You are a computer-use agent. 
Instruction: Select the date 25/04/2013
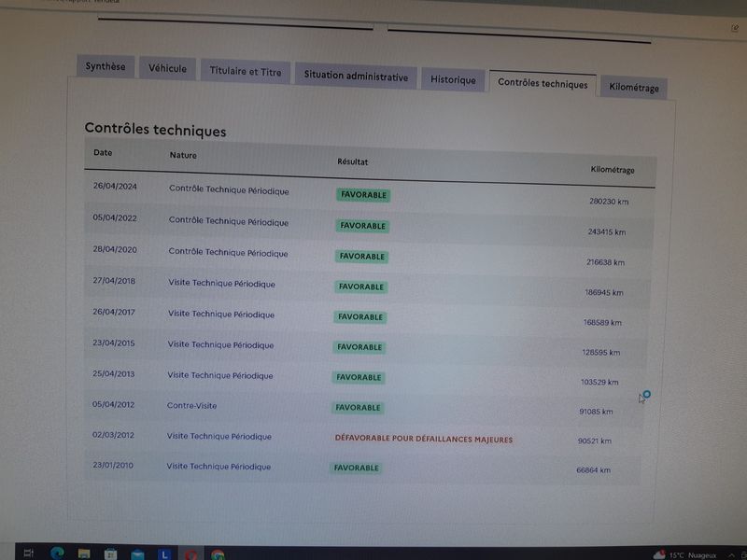(x=113, y=374)
